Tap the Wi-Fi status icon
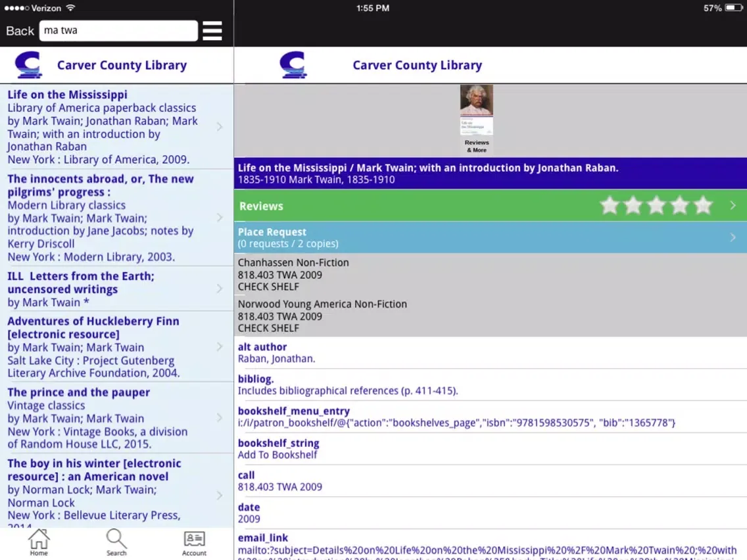Image resolution: width=747 pixels, height=560 pixels. (x=70, y=8)
